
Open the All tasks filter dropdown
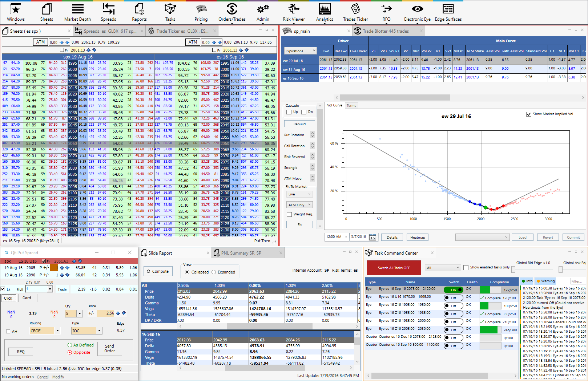tap(443, 268)
